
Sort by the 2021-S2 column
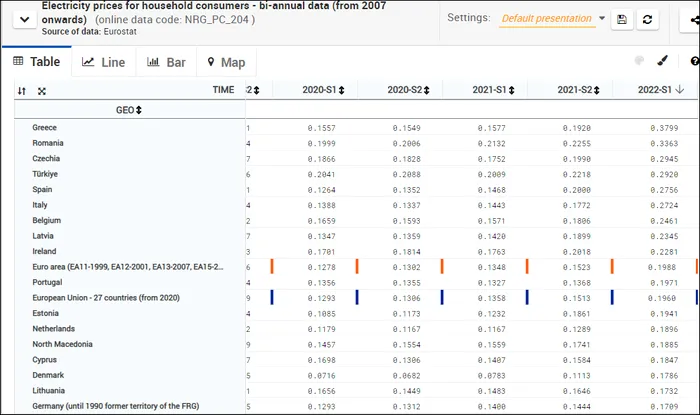(x=596, y=90)
